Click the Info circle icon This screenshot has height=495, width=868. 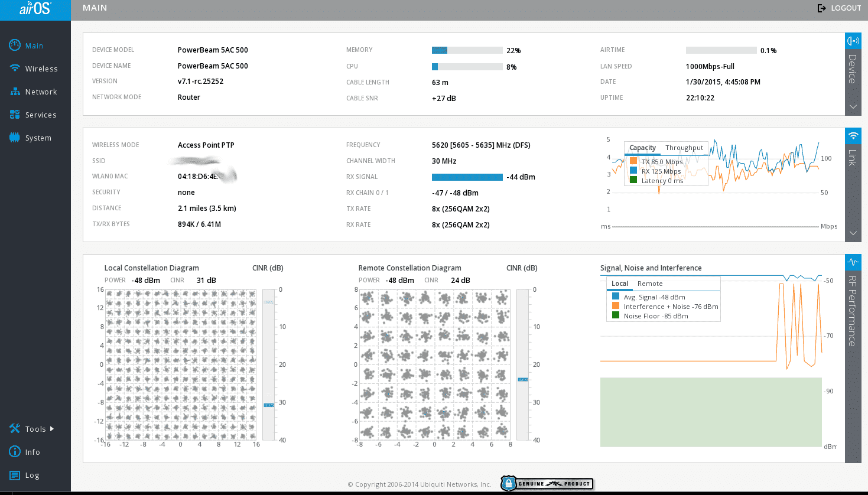(15, 452)
